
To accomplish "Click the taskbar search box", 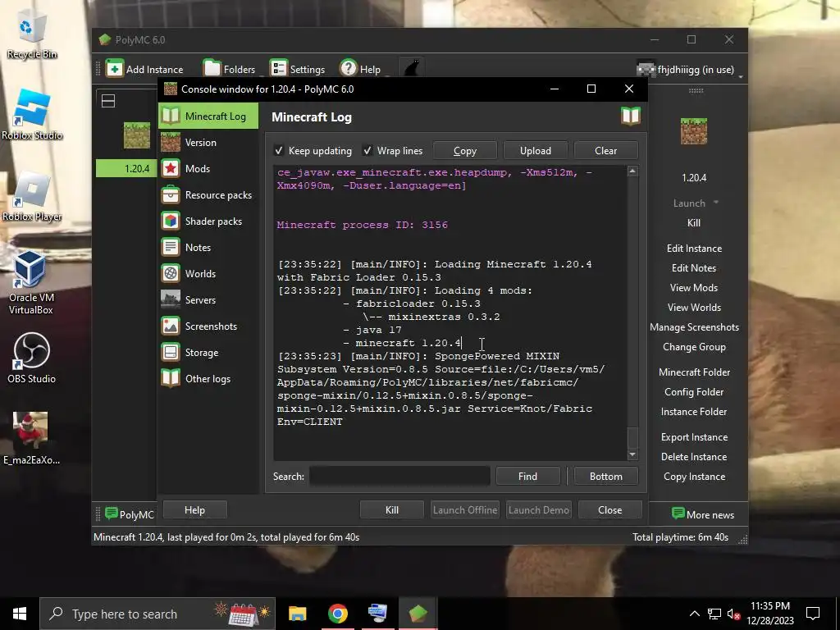I will [157, 614].
